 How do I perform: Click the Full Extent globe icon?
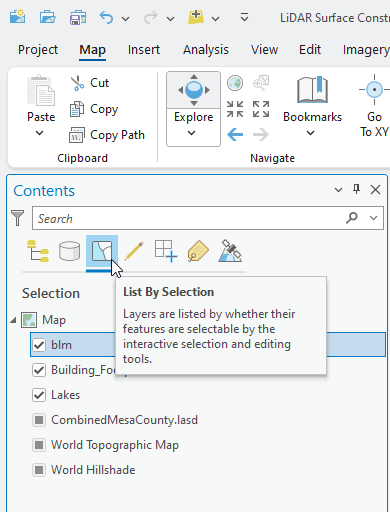point(235,83)
